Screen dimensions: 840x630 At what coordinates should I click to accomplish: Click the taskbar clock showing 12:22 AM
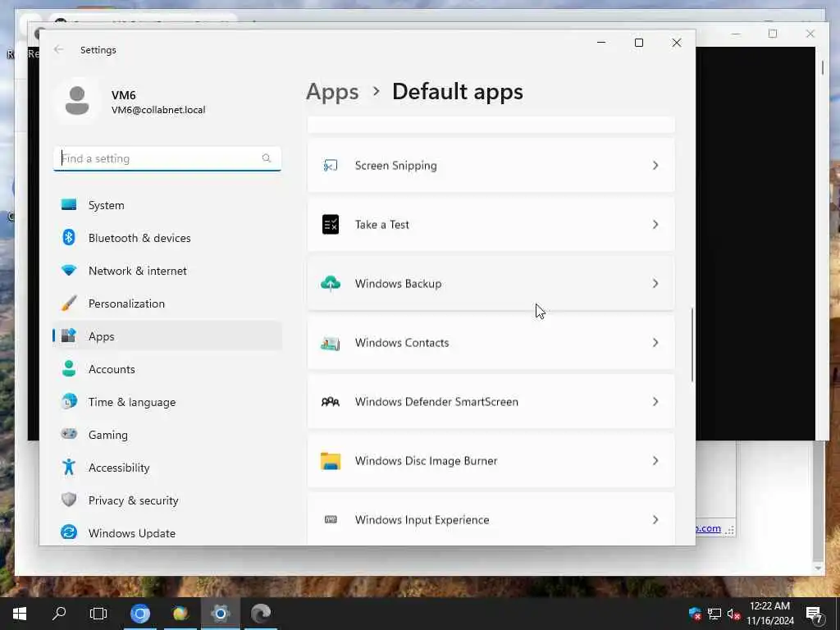(769, 614)
